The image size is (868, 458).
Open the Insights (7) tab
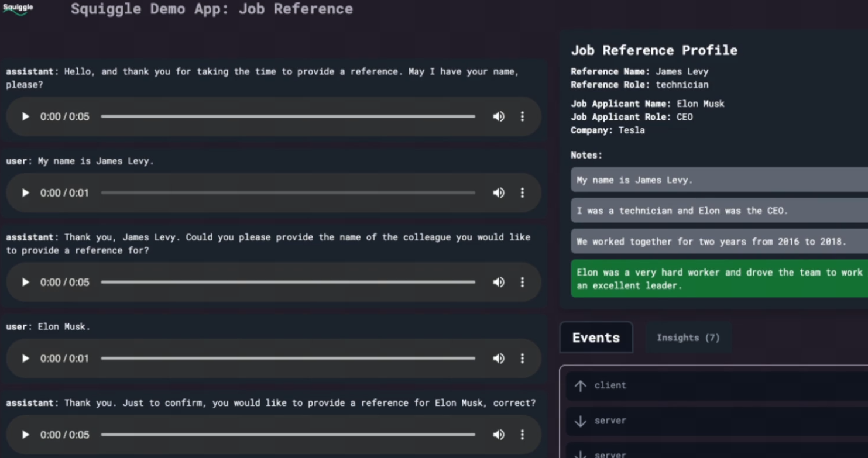click(x=688, y=338)
